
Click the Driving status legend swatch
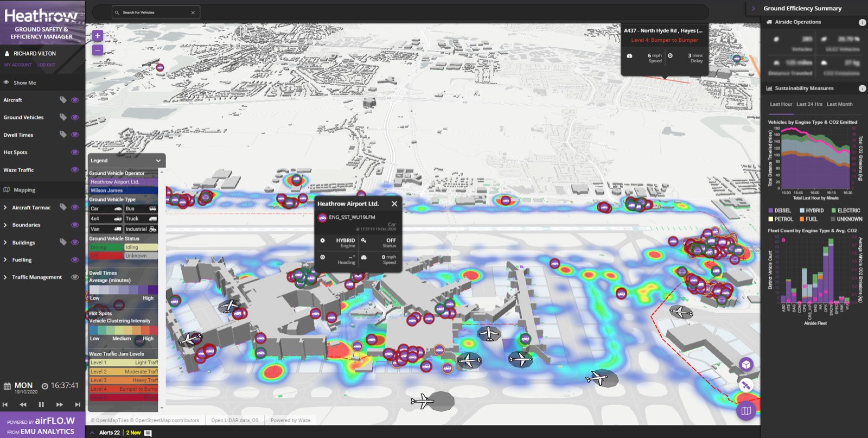pos(106,247)
